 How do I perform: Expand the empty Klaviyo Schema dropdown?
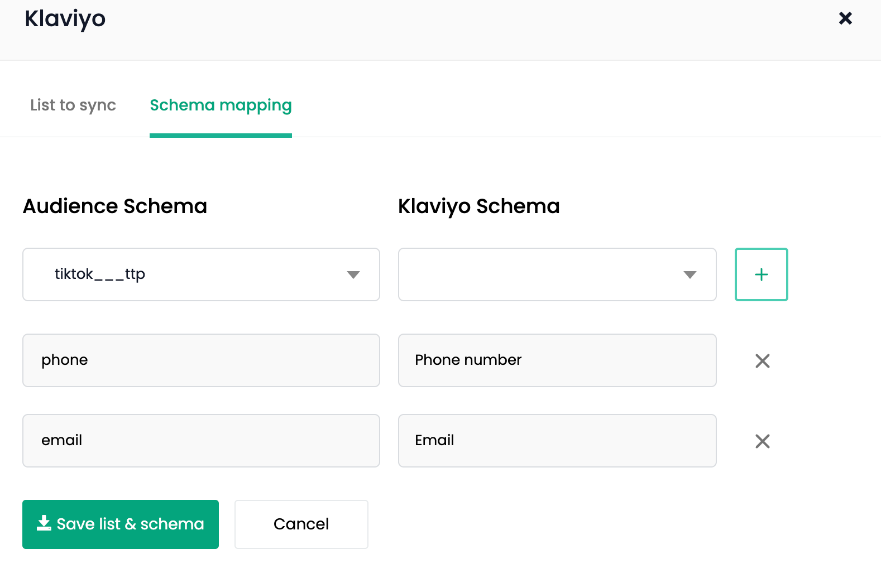point(557,274)
